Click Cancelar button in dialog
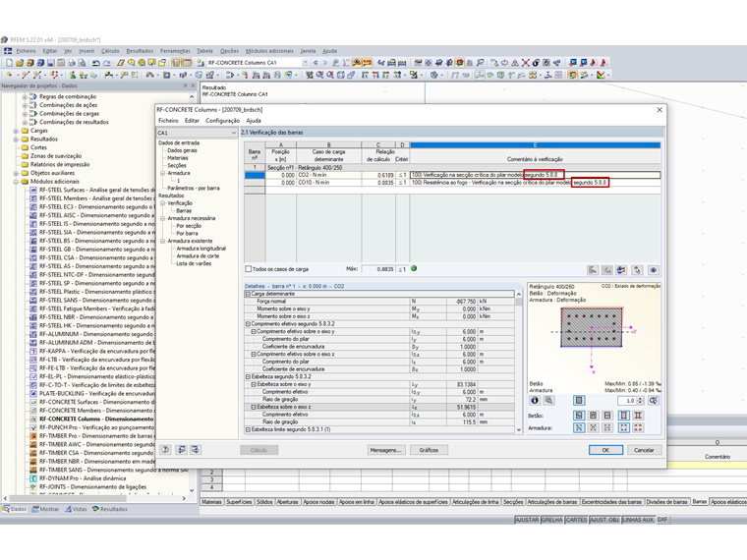 pyautogui.click(x=644, y=450)
